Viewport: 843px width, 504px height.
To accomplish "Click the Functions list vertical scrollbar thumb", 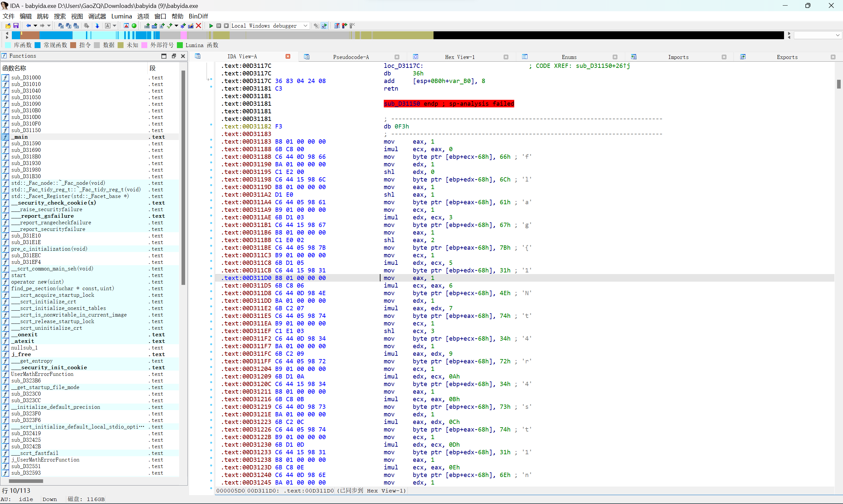I will tap(183, 178).
